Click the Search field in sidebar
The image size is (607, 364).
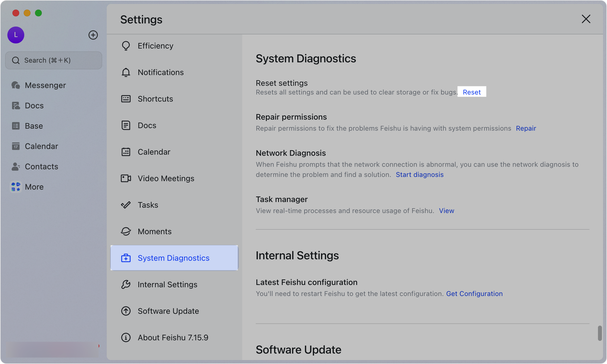[x=54, y=60]
